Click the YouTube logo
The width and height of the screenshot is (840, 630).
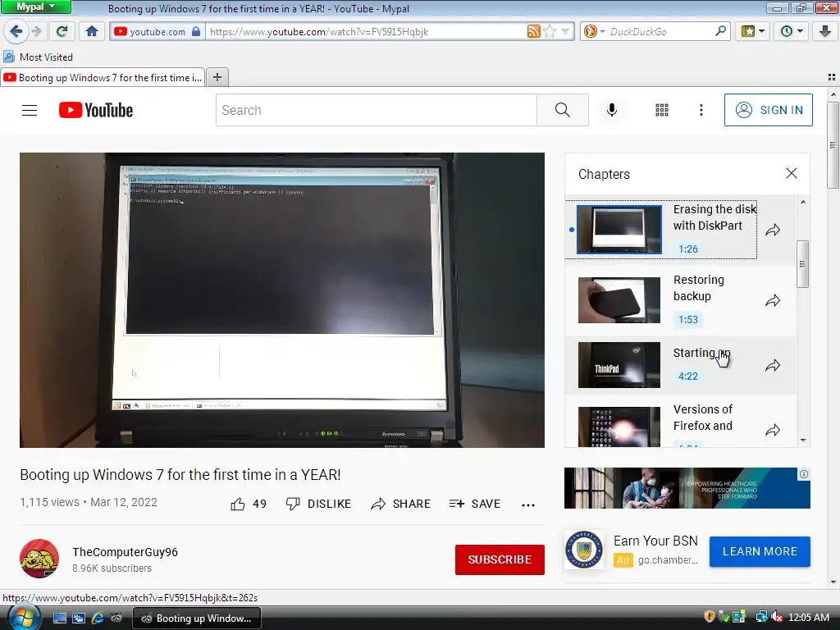pyautogui.click(x=96, y=111)
